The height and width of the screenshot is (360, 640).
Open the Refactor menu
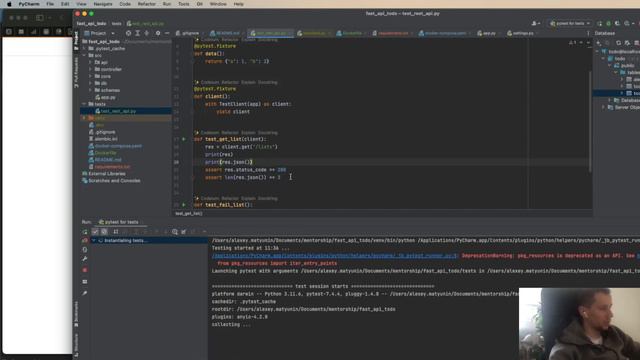click(147, 4)
